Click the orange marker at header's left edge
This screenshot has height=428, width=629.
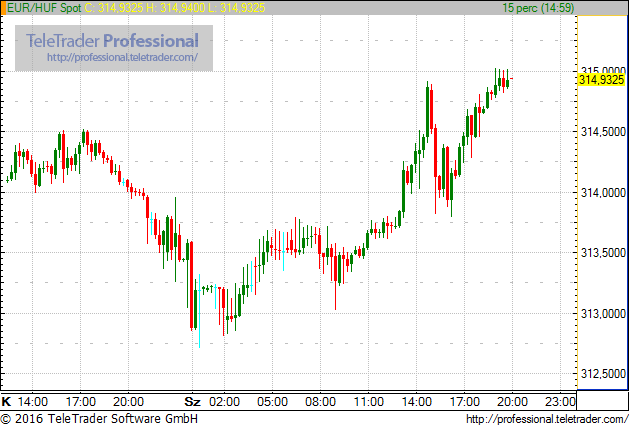click(3, 8)
